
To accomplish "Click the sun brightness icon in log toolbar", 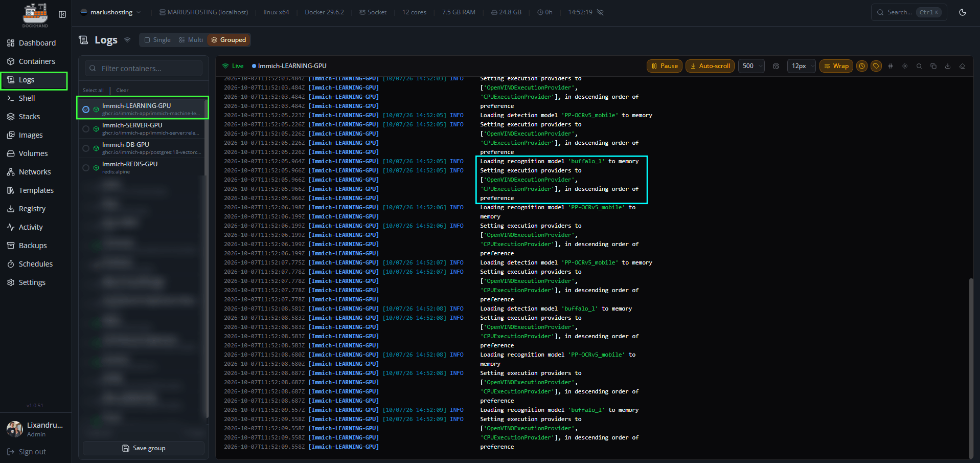I will click(x=905, y=66).
